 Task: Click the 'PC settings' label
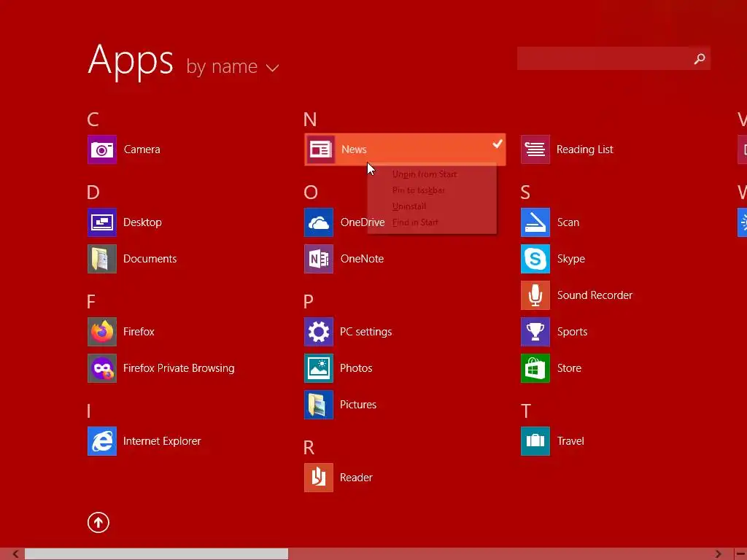click(366, 332)
